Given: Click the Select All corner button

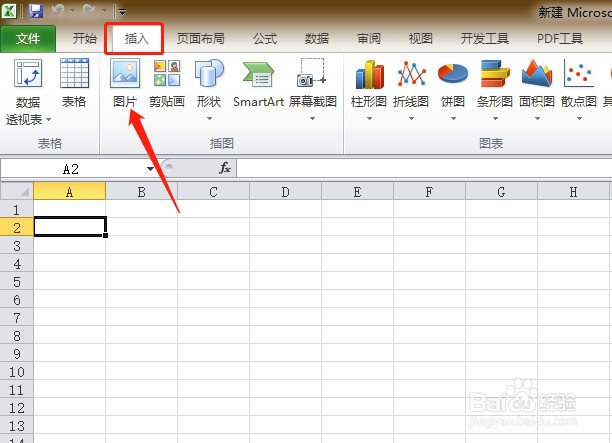Looking at the screenshot, I should (x=17, y=191).
